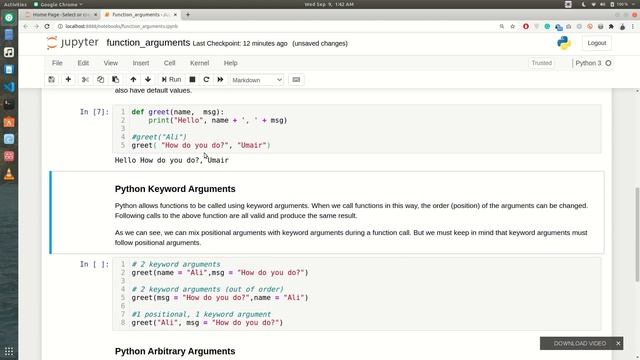Run the selected cell

tap(171, 80)
